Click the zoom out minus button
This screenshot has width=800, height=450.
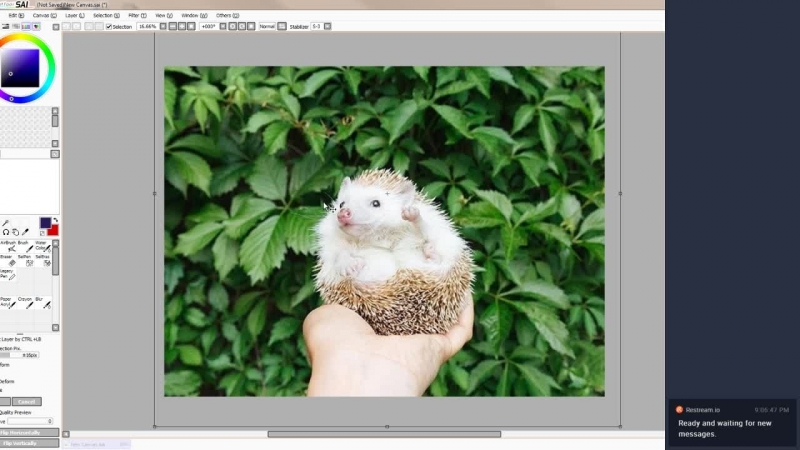click(172, 26)
